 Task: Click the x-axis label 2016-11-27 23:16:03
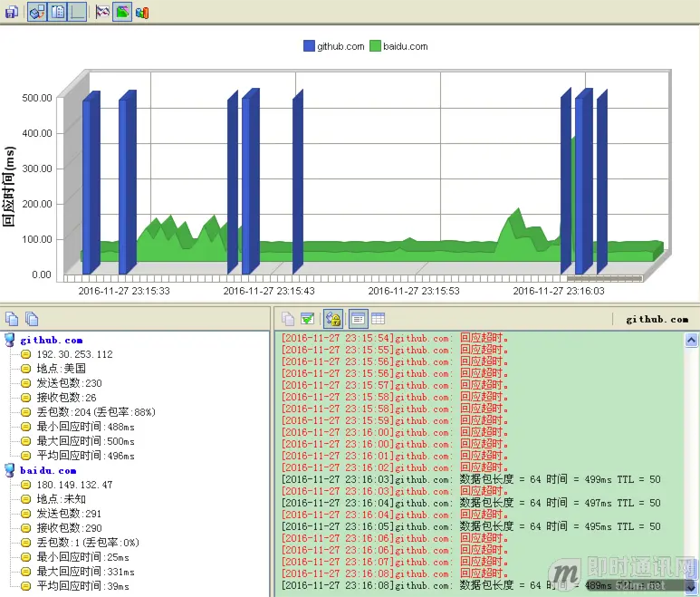click(x=559, y=291)
